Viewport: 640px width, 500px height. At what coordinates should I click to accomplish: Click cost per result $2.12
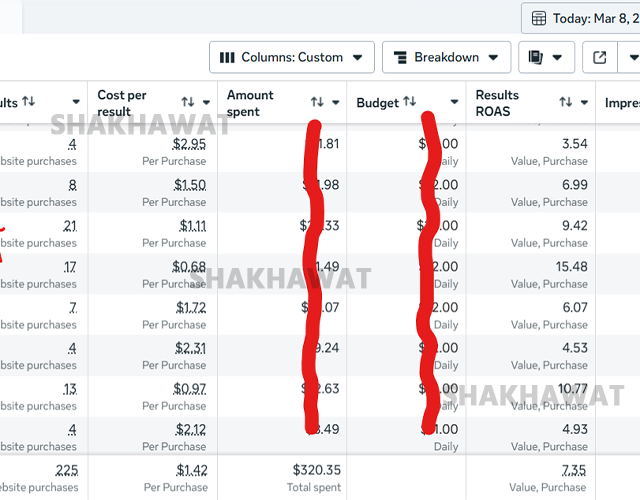click(x=191, y=429)
